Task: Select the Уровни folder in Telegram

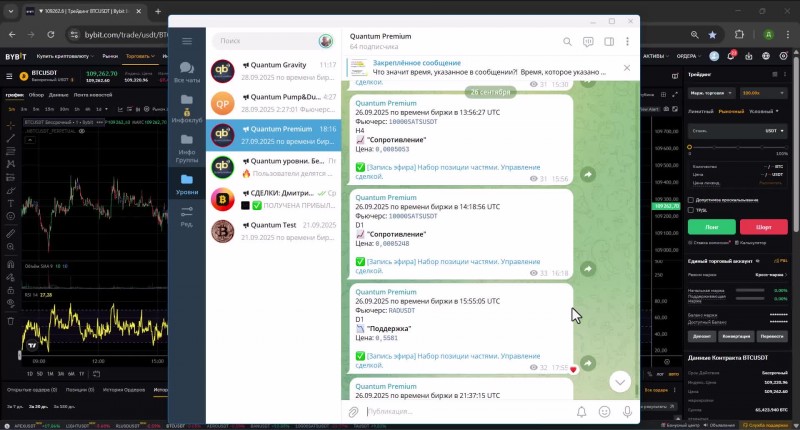Action: [x=187, y=185]
